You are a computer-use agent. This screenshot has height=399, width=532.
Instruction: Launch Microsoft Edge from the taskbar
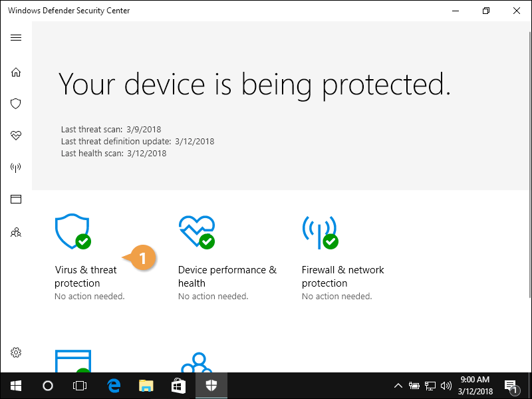click(114, 385)
